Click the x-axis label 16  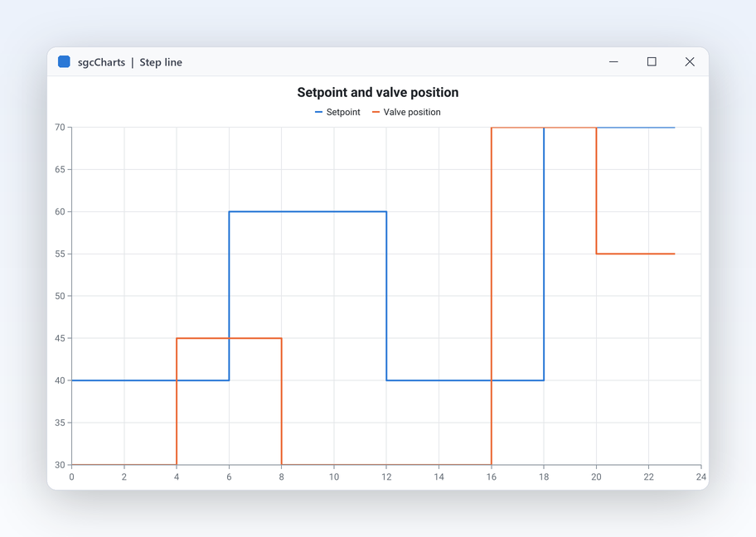click(492, 477)
